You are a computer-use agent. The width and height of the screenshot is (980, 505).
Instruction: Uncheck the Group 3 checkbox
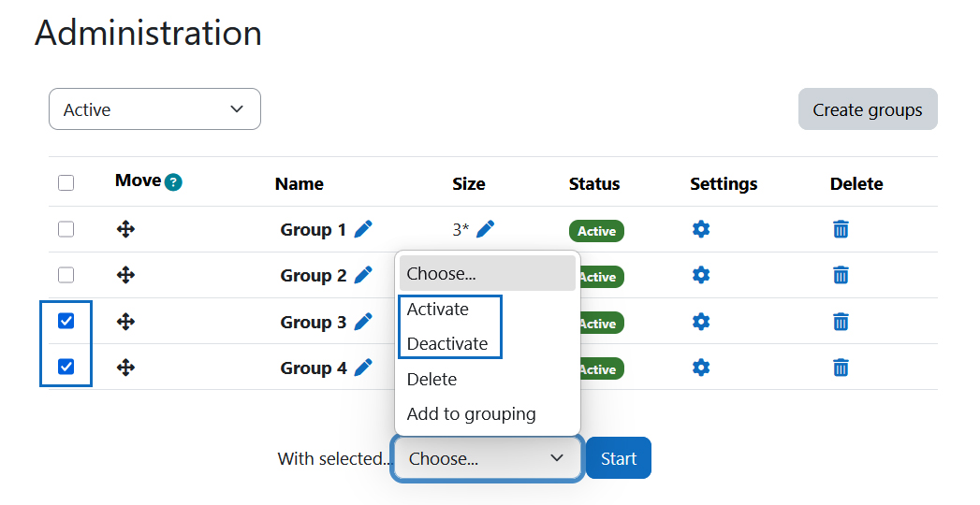66,321
